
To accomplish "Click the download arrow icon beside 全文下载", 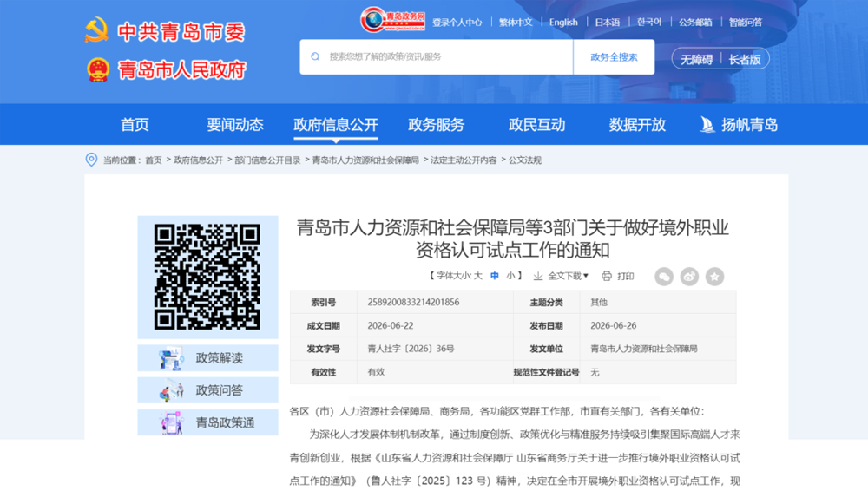I will pyautogui.click(x=537, y=276).
